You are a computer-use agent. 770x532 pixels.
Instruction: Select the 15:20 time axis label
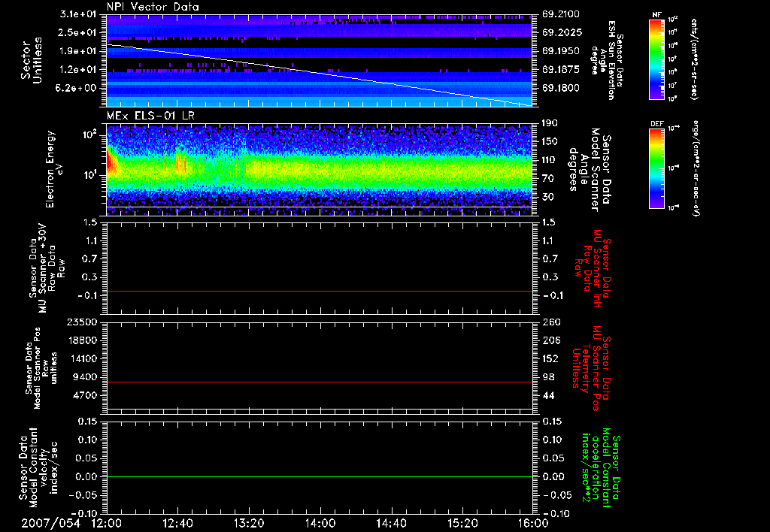(462, 522)
